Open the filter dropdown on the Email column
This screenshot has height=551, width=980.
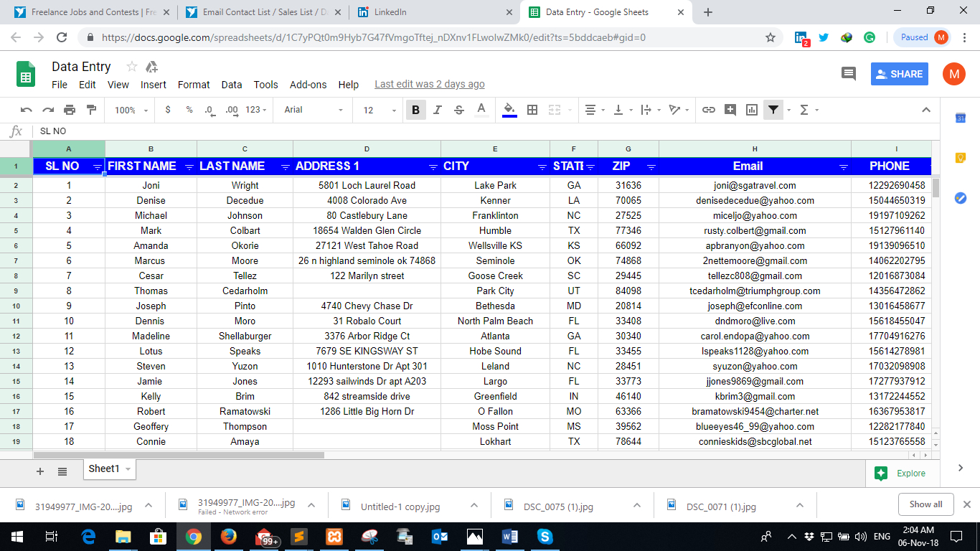coord(844,166)
